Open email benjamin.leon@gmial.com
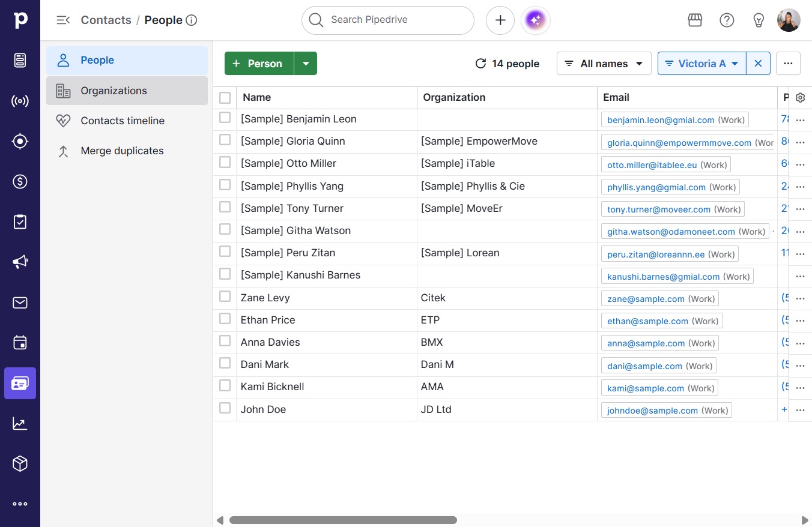The image size is (812, 527). point(661,120)
